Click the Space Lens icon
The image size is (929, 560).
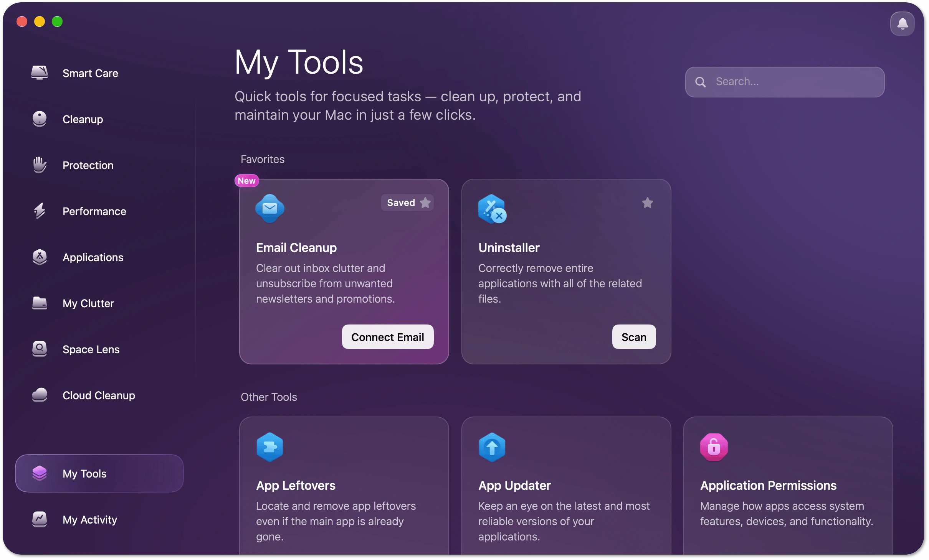point(40,349)
